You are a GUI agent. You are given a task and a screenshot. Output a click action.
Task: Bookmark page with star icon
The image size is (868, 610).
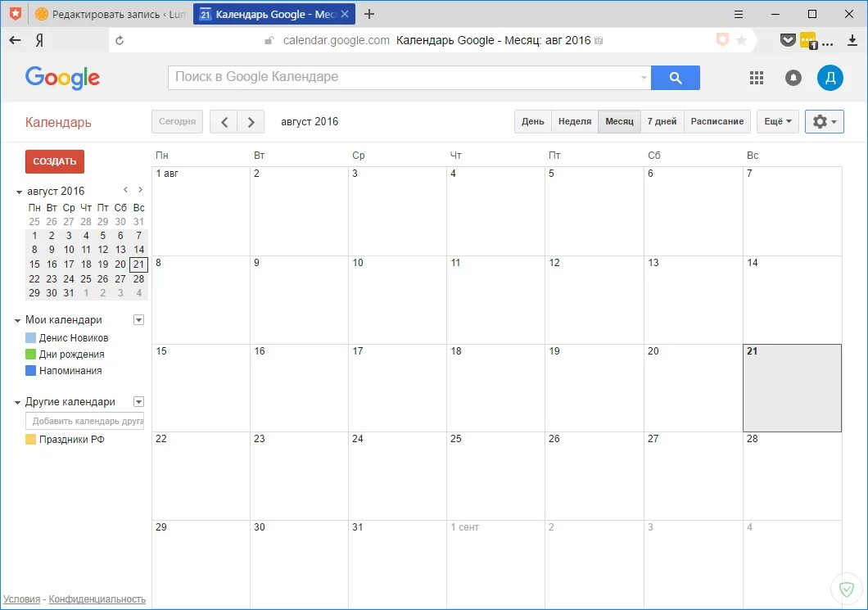pos(741,40)
